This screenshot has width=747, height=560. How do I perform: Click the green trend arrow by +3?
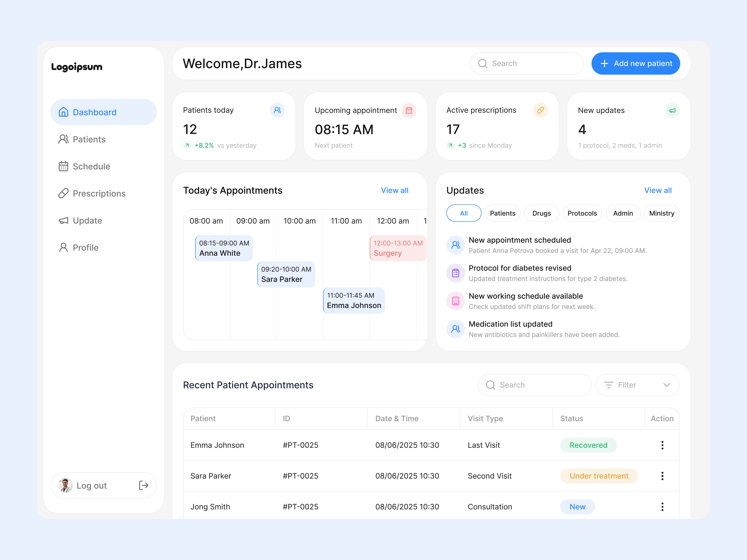tap(451, 145)
